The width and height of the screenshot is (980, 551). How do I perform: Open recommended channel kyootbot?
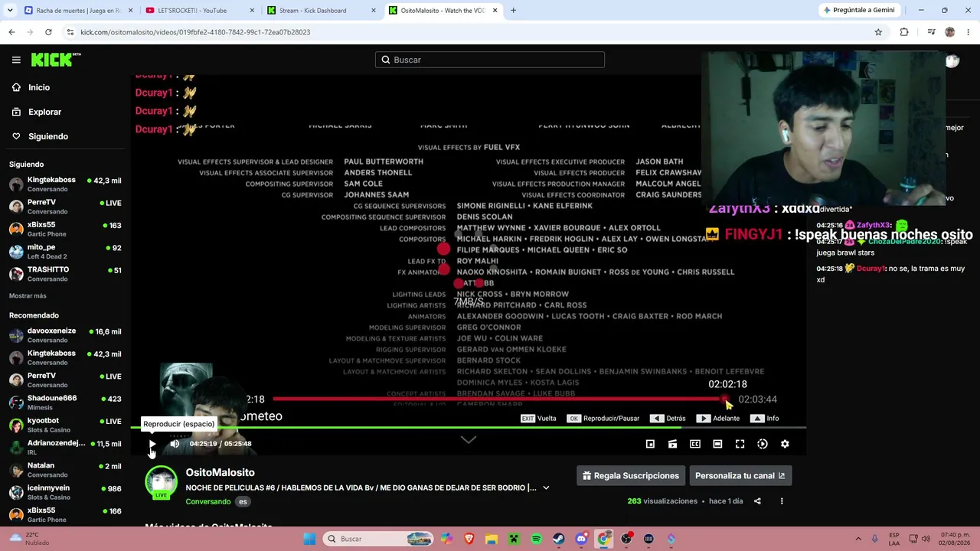[65, 425]
